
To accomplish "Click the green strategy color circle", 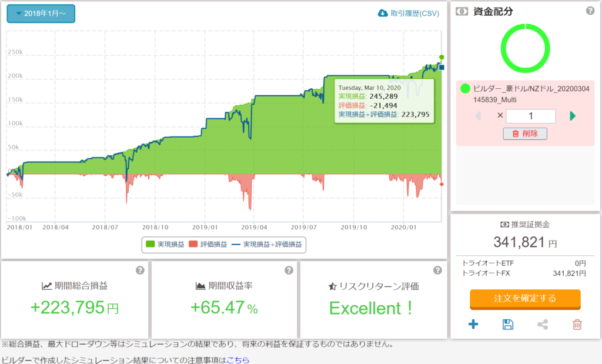I will 466,89.
